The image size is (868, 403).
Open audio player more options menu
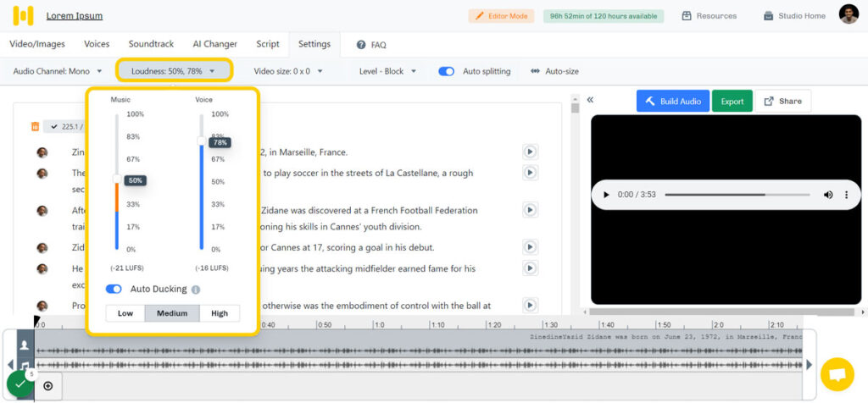coord(846,195)
